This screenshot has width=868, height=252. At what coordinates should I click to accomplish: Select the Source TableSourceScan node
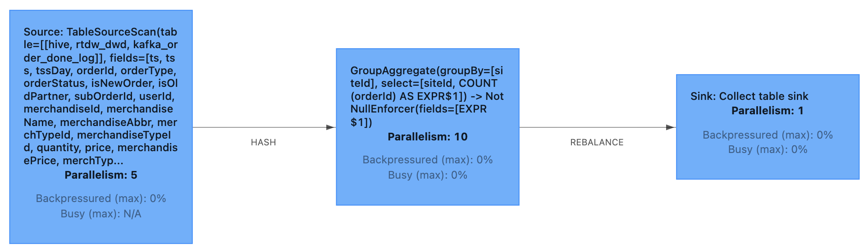pyautogui.click(x=101, y=127)
